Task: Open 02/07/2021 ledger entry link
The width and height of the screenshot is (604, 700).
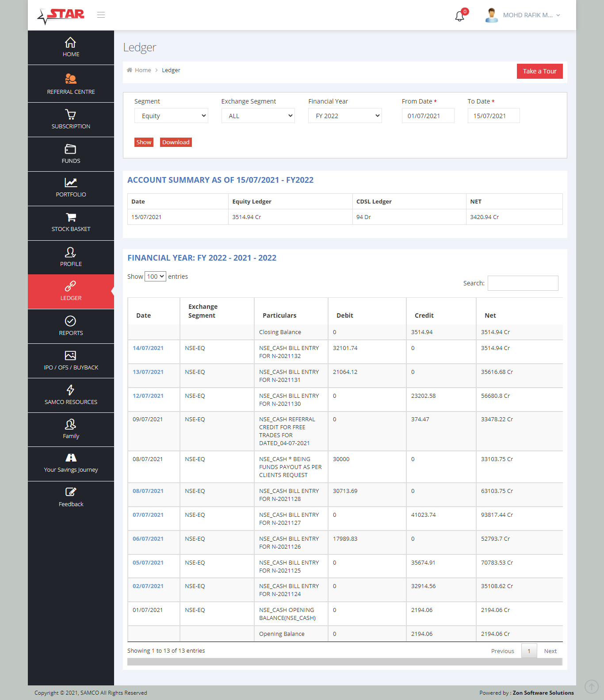Action: pos(148,586)
